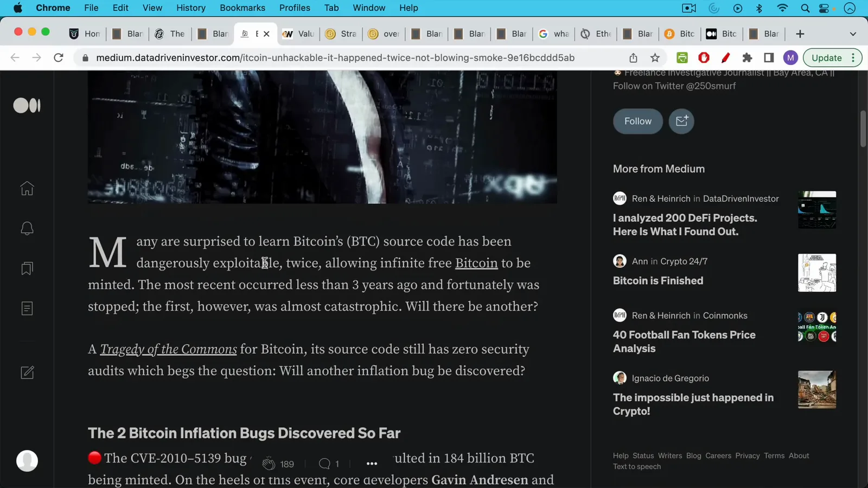Screen dimensions: 868x488
Task: Toggle Chrome side panel icon
Action: (x=769, y=57)
